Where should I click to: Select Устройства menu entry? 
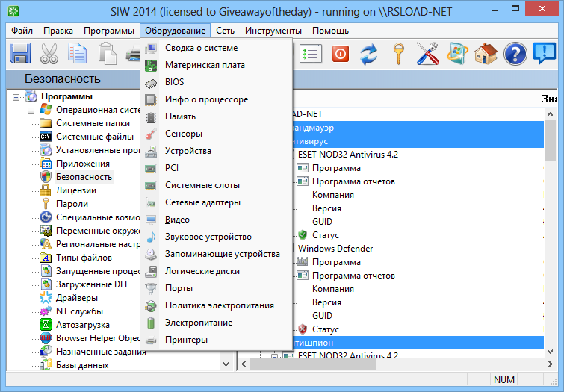216,151
